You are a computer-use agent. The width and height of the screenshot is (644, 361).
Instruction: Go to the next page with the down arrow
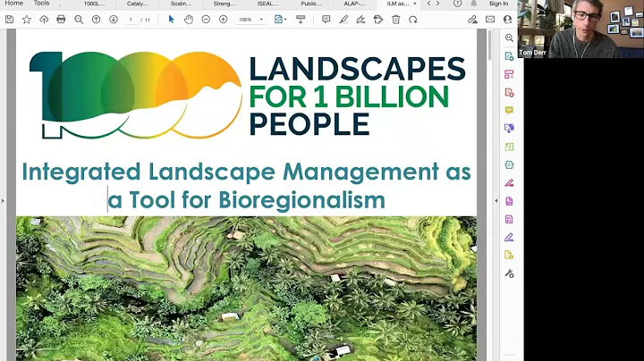(114, 20)
